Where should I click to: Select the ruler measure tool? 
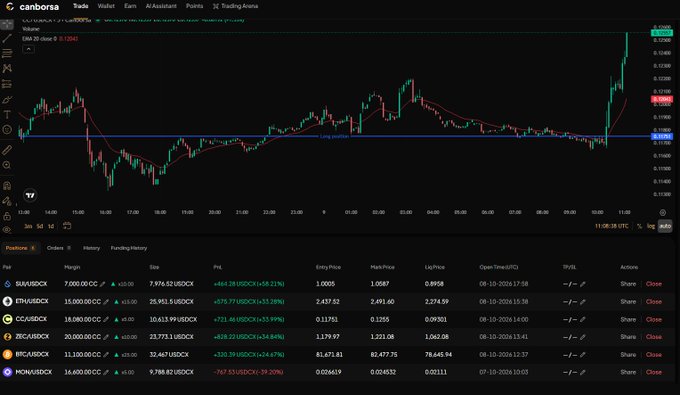pos(7,150)
